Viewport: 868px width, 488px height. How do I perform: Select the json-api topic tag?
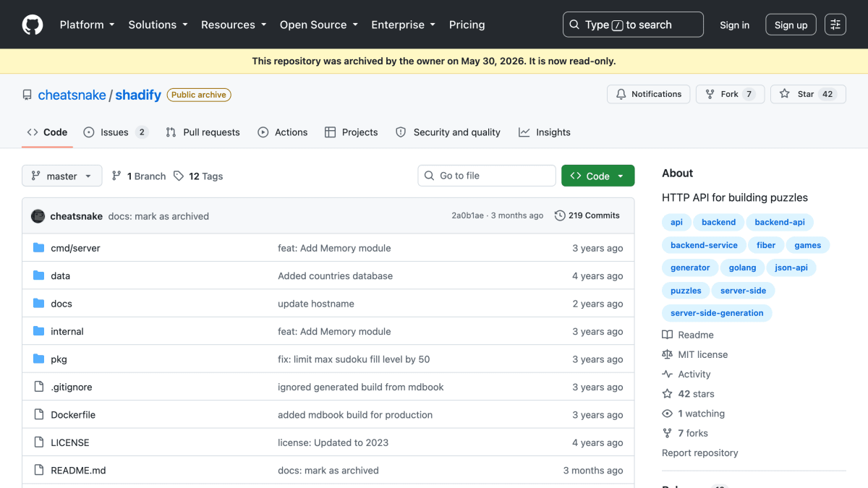(x=791, y=267)
